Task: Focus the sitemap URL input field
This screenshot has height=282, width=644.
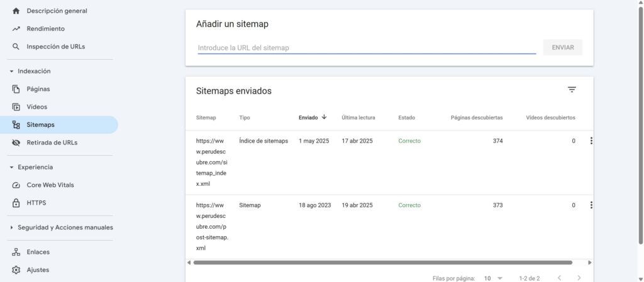Action: point(367,48)
